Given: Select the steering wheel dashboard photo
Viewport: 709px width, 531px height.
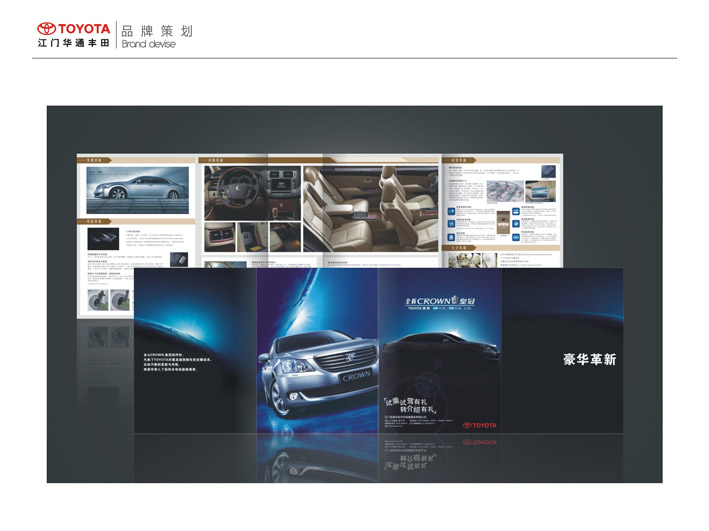Looking at the screenshot, I should pos(252,193).
